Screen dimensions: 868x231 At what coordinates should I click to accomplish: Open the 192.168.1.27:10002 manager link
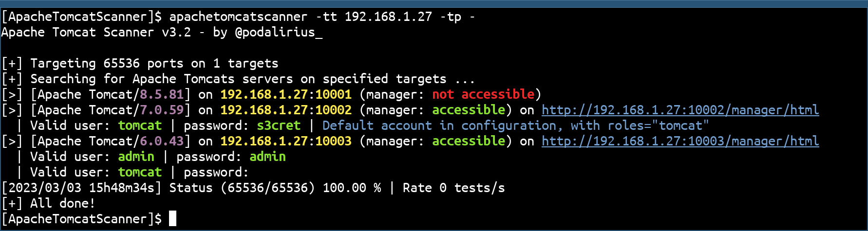(680, 110)
